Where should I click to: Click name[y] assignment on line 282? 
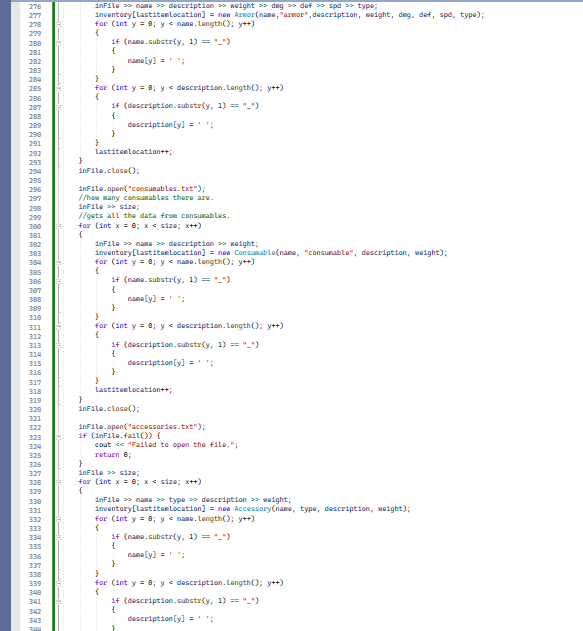point(156,61)
